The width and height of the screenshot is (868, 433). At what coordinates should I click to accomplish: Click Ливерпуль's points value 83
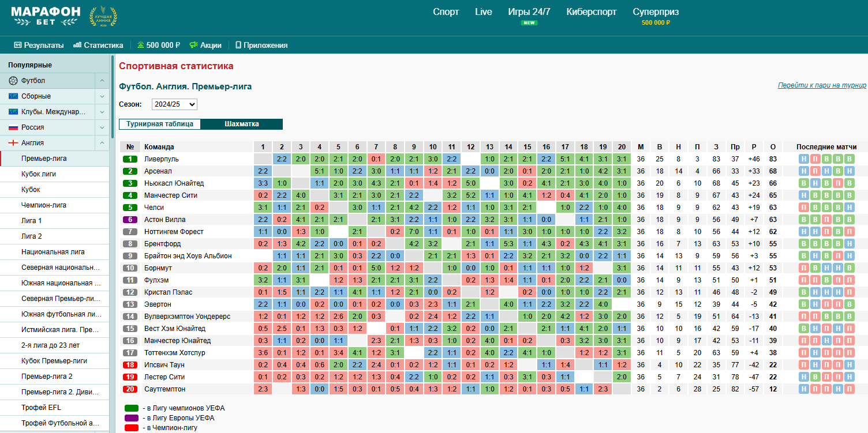click(773, 159)
